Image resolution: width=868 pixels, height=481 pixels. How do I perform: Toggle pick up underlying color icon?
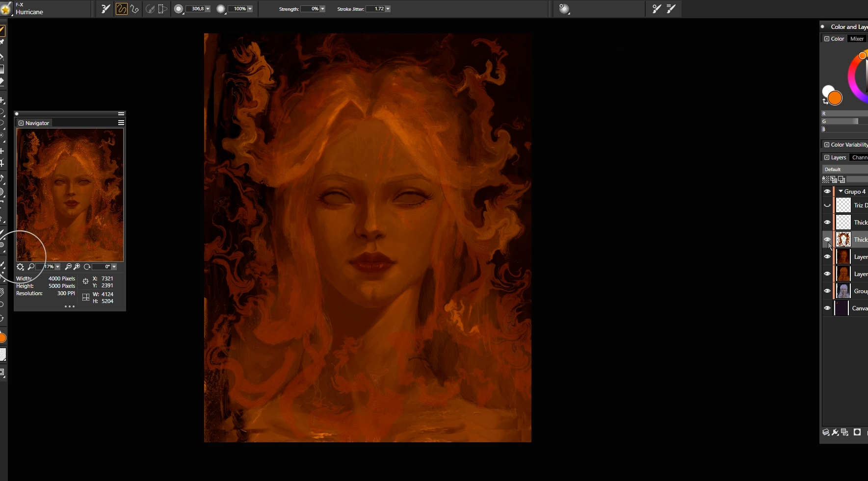[834, 179]
